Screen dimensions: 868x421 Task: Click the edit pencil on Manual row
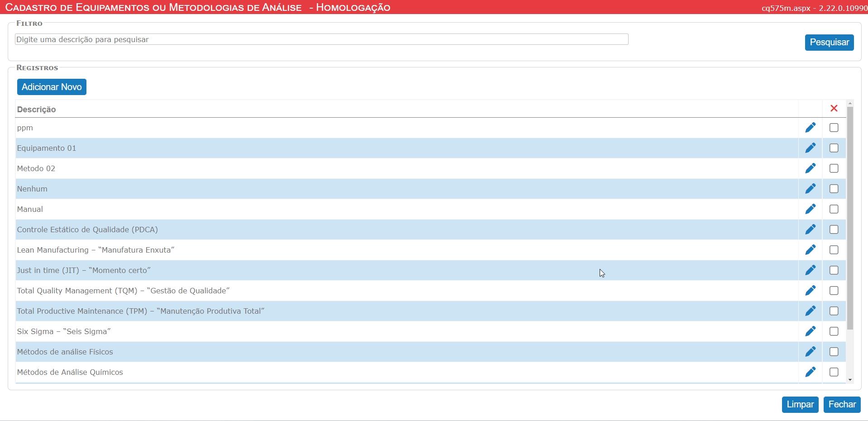(x=811, y=209)
